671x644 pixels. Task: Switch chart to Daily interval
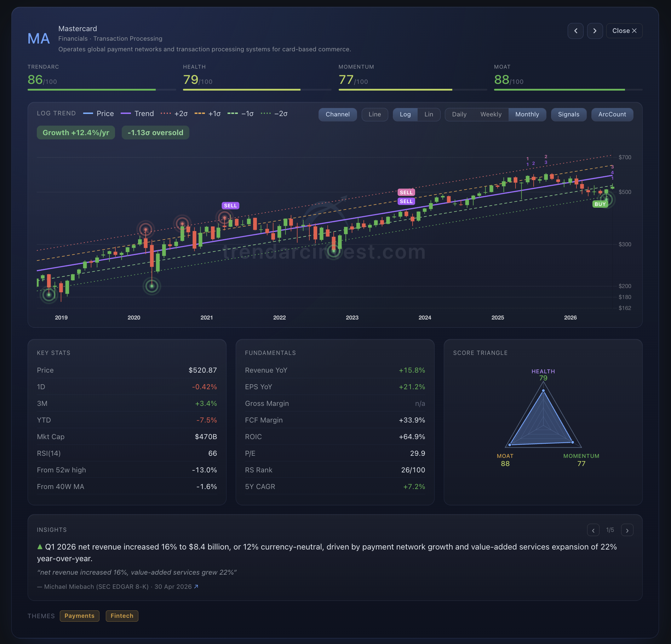[x=459, y=114]
